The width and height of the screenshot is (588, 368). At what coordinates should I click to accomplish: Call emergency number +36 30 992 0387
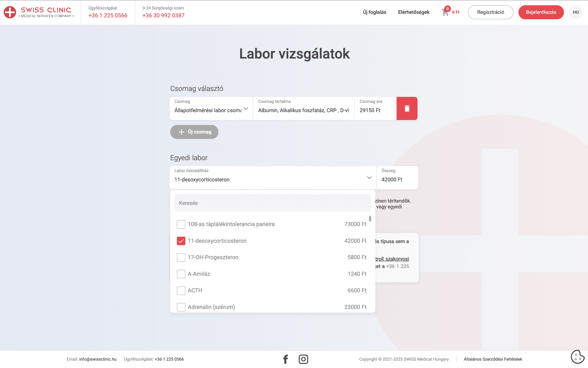click(163, 16)
